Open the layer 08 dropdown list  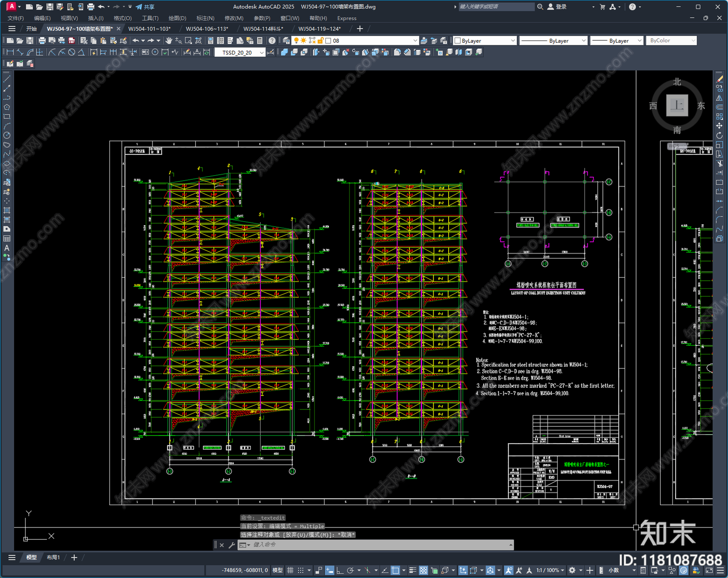(415, 41)
